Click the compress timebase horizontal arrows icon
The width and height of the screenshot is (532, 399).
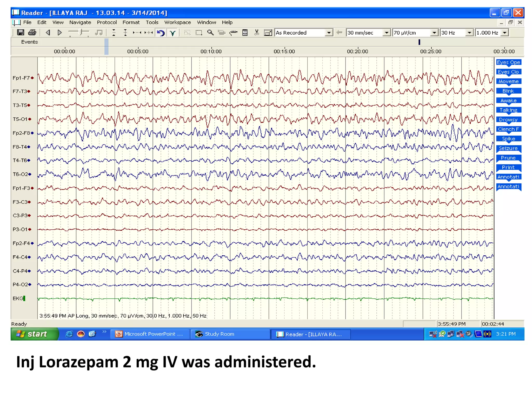[137, 32]
